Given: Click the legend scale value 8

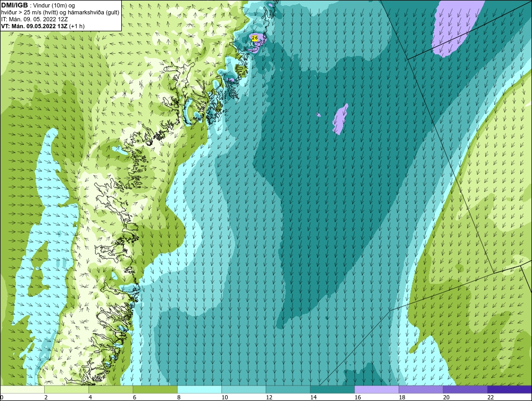Looking at the screenshot, I should point(179,398).
